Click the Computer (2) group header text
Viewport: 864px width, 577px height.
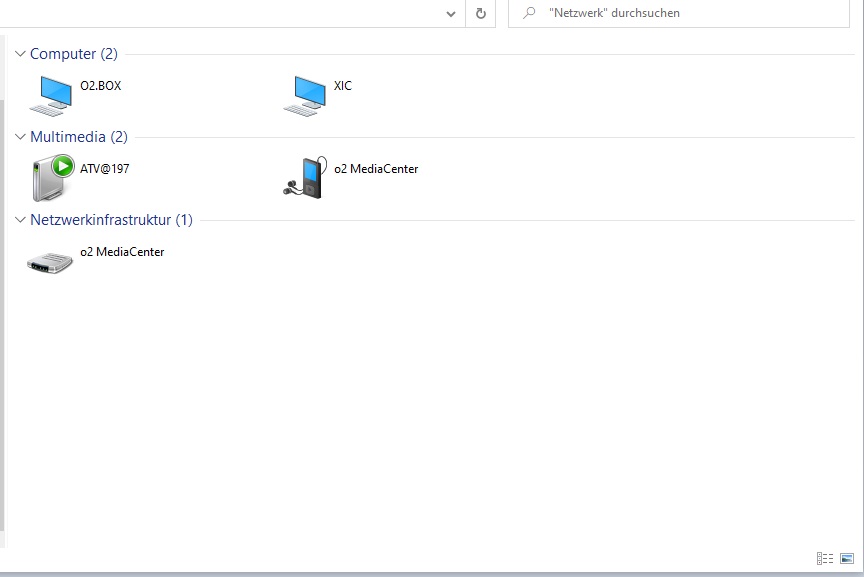74,54
